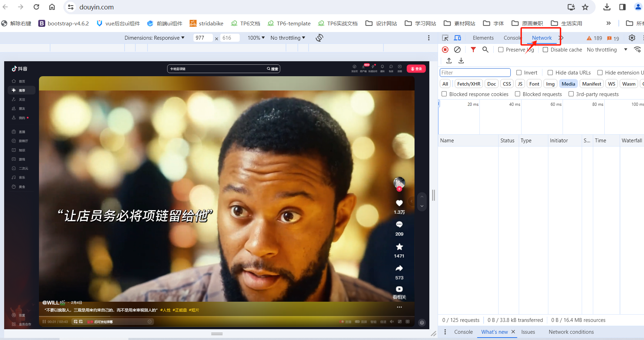Click the 投稿 upload icon
The image size is (644, 340).
[x=400, y=66]
